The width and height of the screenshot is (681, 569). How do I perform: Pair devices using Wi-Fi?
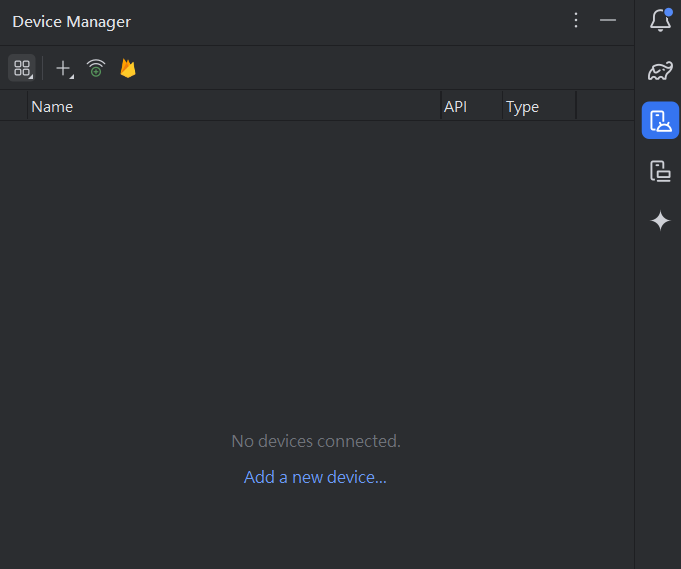click(x=96, y=68)
